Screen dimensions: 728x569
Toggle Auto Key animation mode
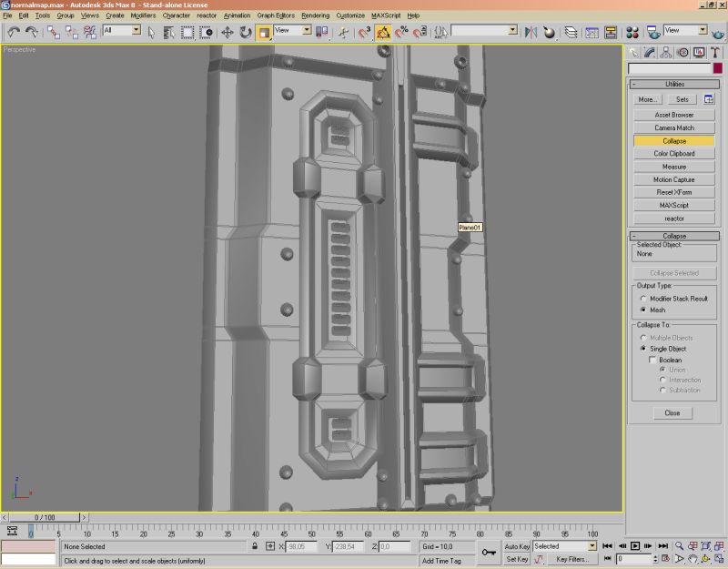(x=515, y=544)
